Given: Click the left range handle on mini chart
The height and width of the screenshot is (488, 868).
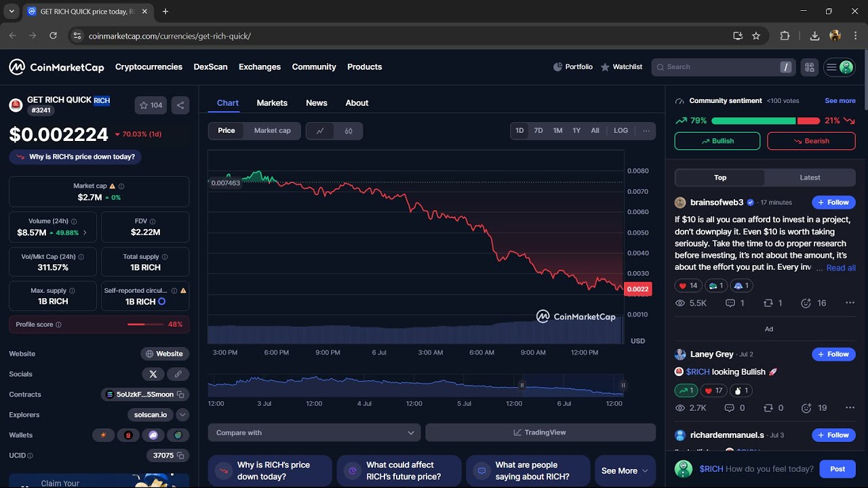Looking at the screenshot, I should (522, 385).
